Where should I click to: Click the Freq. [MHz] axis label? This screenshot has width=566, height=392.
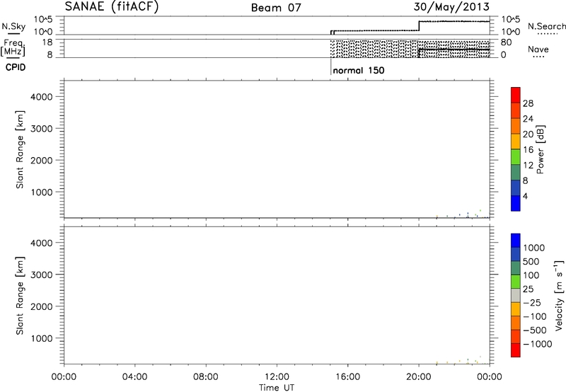point(13,47)
